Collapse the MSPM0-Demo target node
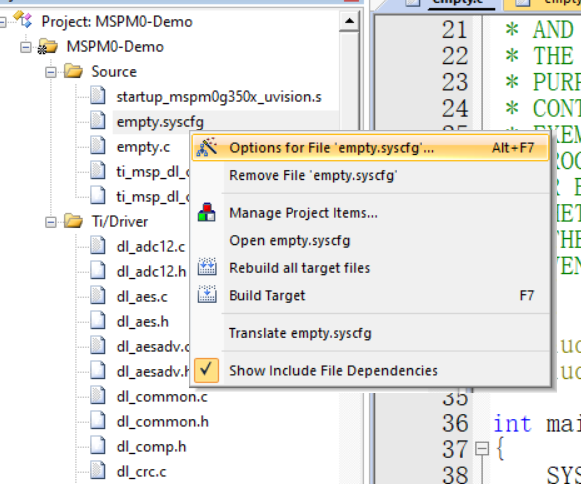 25,47
